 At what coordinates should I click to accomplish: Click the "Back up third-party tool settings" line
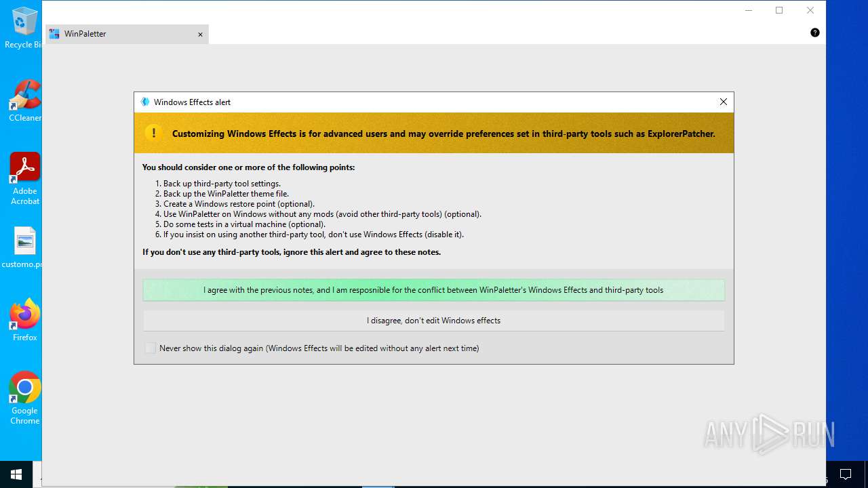[x=222, y=184]
